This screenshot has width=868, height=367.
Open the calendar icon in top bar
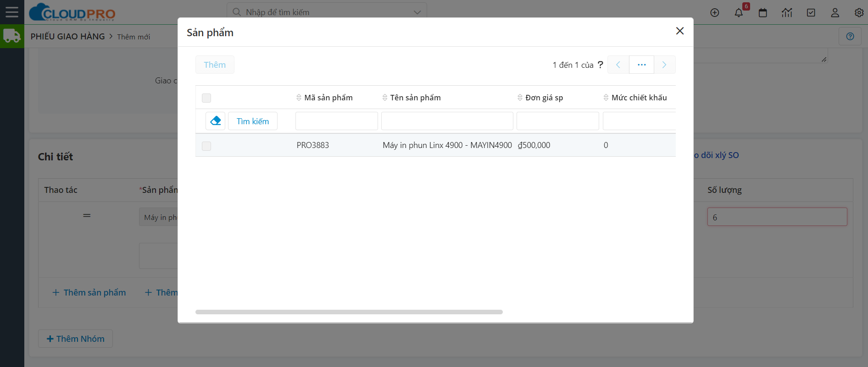[x=763, y=13]
